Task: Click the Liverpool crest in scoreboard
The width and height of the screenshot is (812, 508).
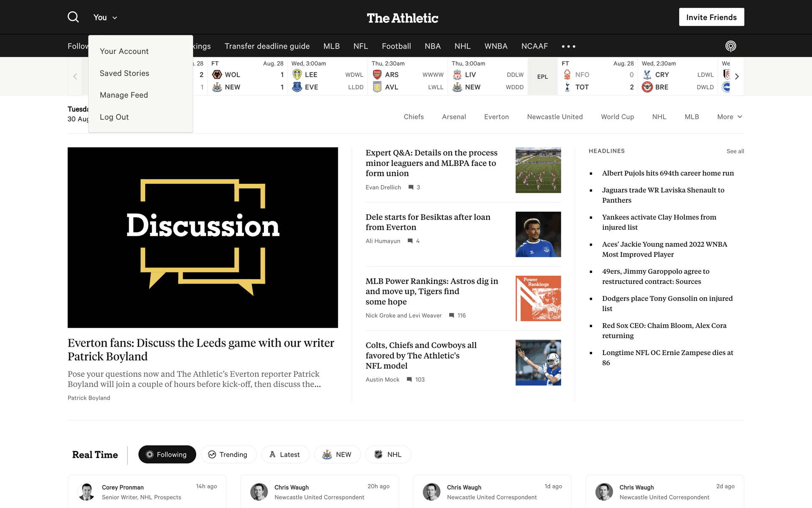Action: [457, 75]
